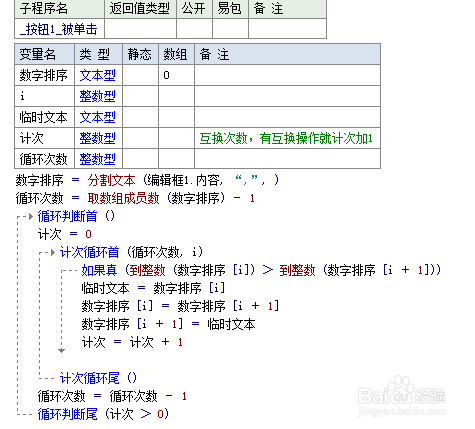Click the line 循环次数 = 循环次数 - 1
This screenshot has width=475, height=429.
[112, 396]
